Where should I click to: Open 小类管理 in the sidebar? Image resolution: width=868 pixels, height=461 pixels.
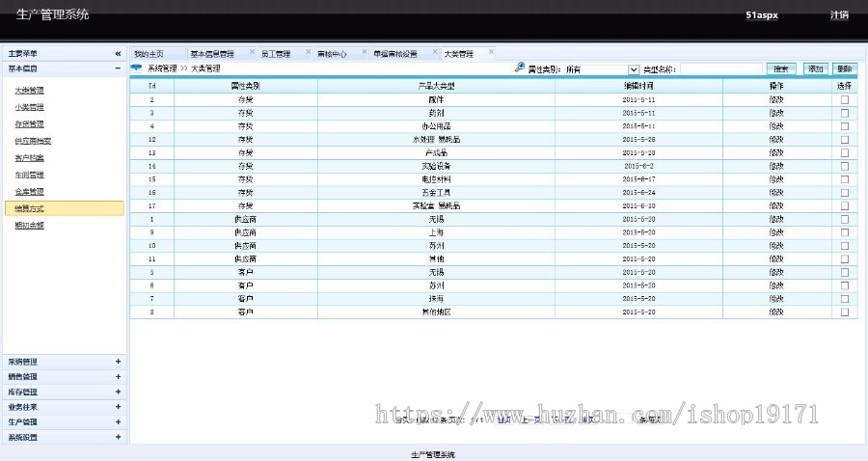click(29, 107)
